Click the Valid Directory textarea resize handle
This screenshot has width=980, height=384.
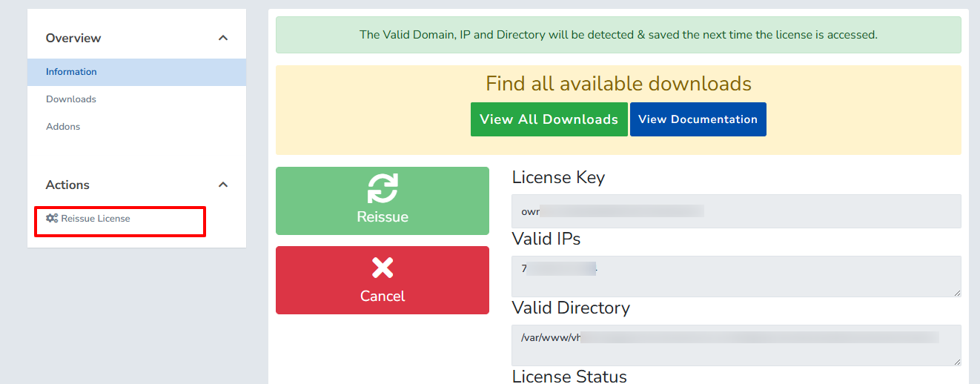click(956, 362)
